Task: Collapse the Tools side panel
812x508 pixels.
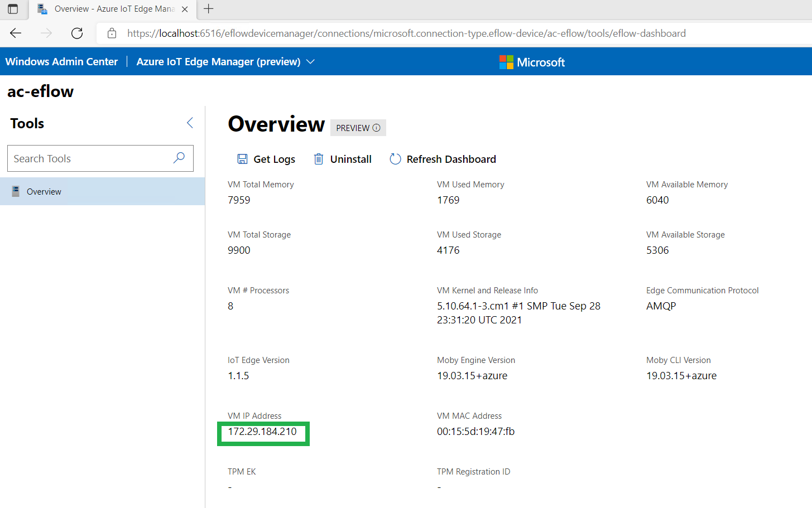Action: 190,123
